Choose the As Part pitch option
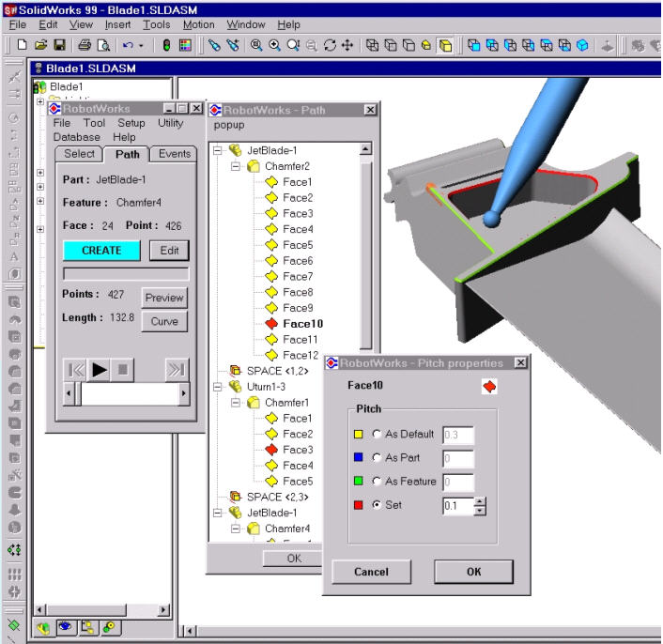Image resolution: width=663 pixels, height=644 pixels. (376, 459)
